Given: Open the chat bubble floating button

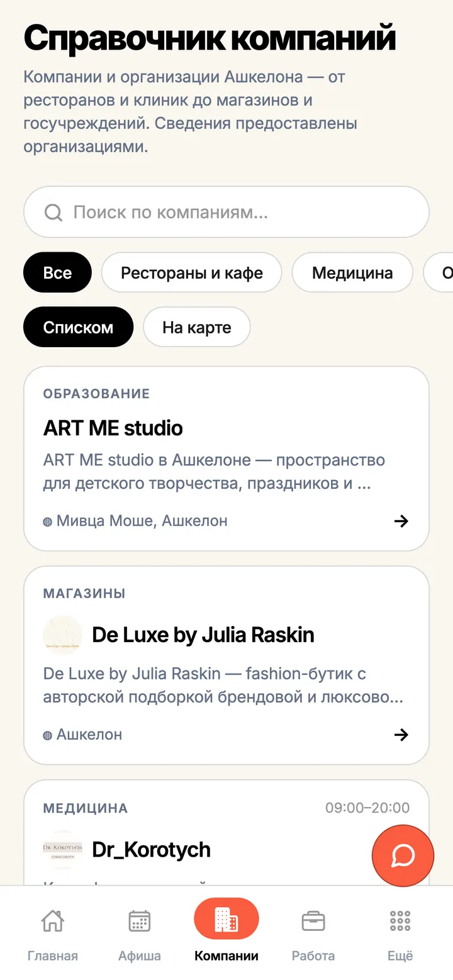Looking at the screenshot, I should (403, 855).
